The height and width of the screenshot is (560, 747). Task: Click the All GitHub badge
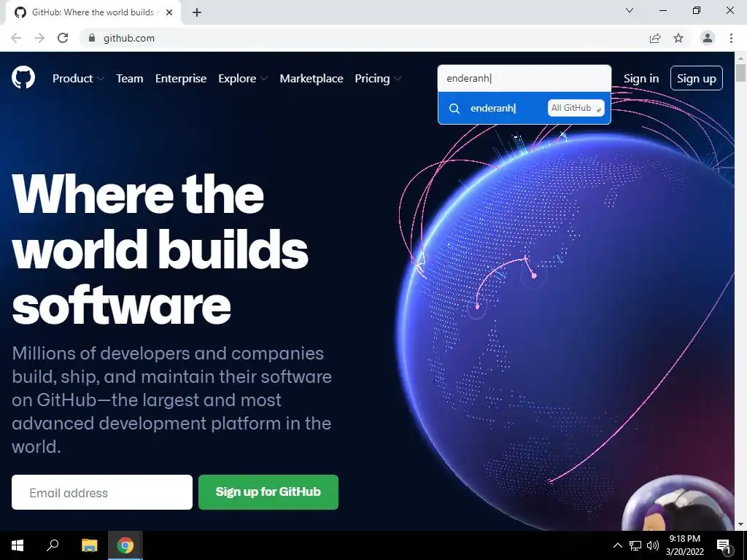576,108
